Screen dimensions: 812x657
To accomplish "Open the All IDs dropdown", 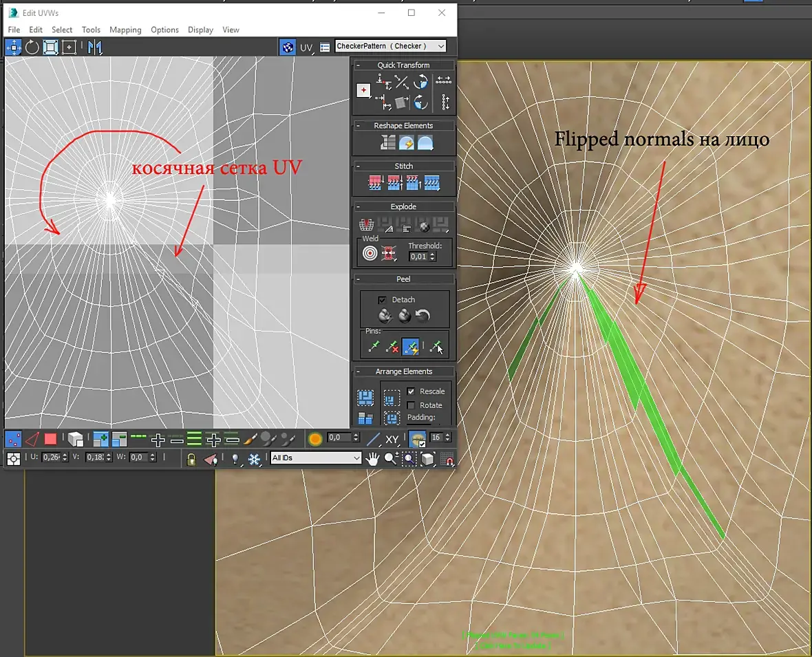I will [x=316, y=457].
